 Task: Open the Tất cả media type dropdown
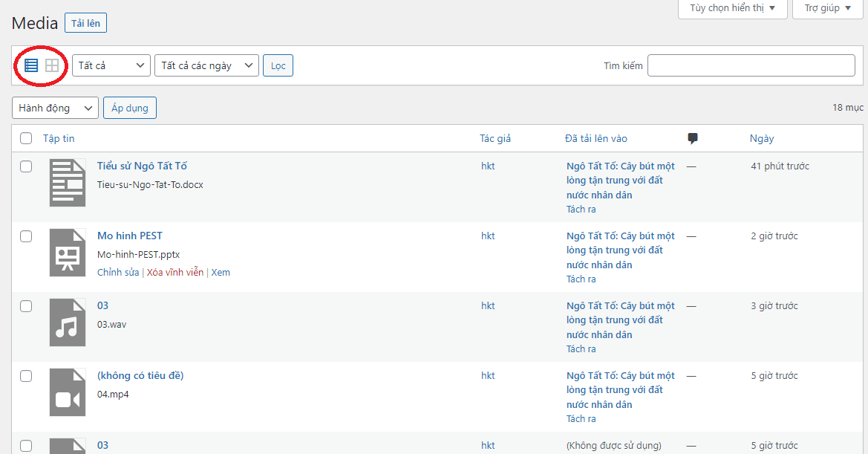point(111,65)
